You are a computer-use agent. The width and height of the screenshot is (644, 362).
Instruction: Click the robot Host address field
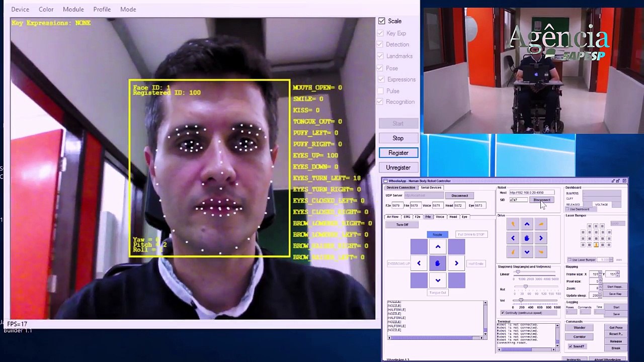click(532, 193)
